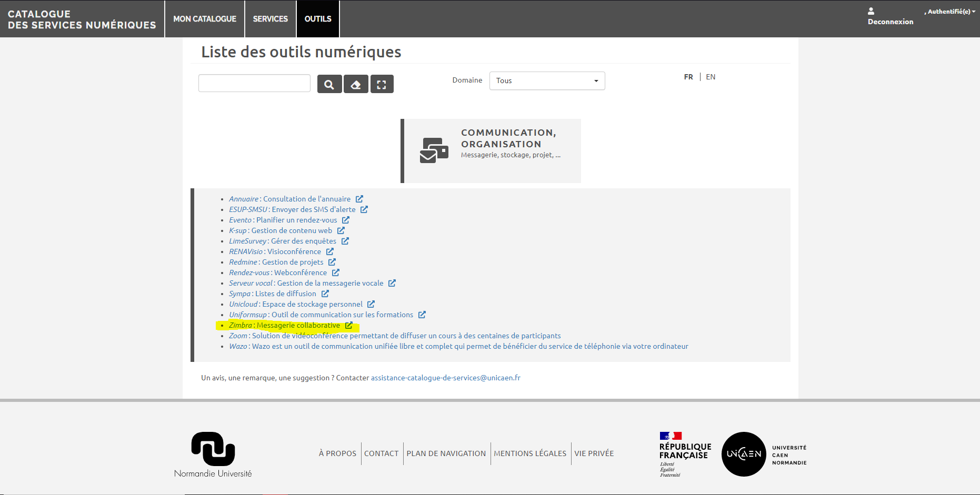Switch to the Mon Catalogue tab
The height and width of the screenshot is (495, 980).
pyautogui.click(x=205, y=19)
